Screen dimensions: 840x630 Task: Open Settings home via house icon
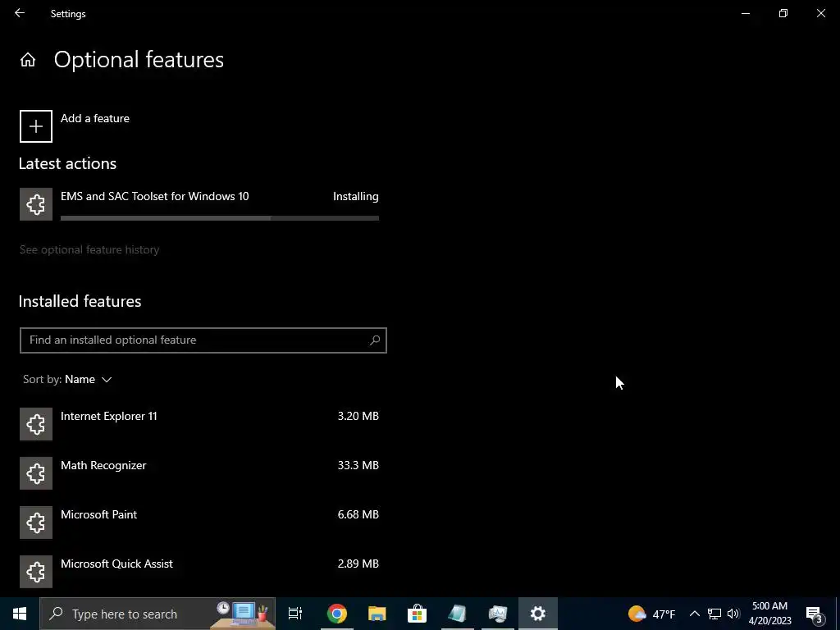click(x=28, y=59)
